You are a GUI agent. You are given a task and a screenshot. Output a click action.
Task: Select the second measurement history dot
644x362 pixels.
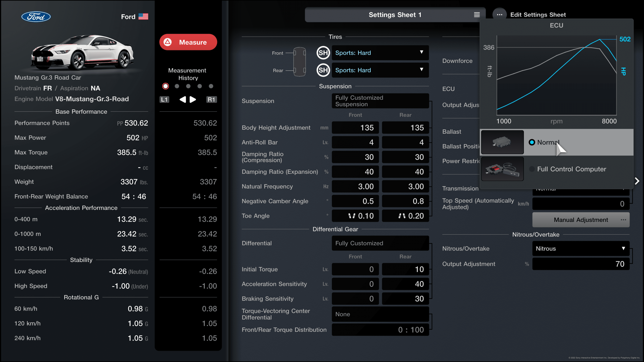pyautogui.click(x=177, y=86)
